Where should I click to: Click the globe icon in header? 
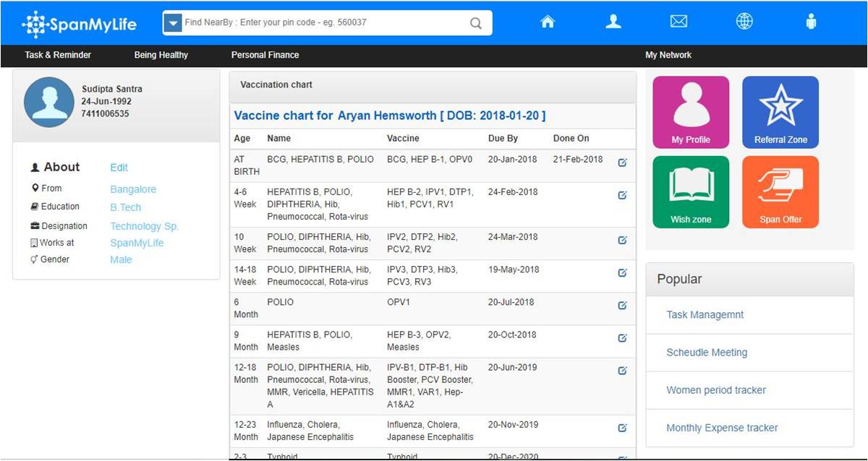click(744, 22)
